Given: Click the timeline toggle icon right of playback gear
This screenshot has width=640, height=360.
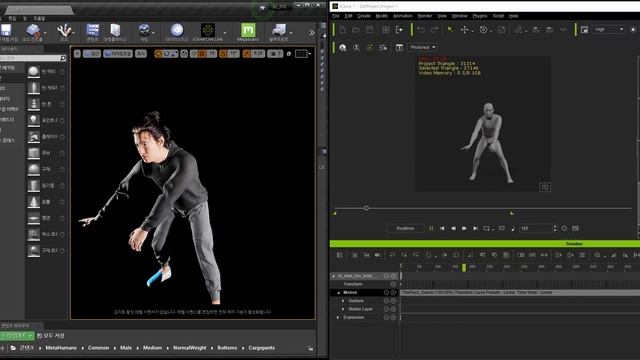Looking at the screenshot, I should click(x=575, y=229).
